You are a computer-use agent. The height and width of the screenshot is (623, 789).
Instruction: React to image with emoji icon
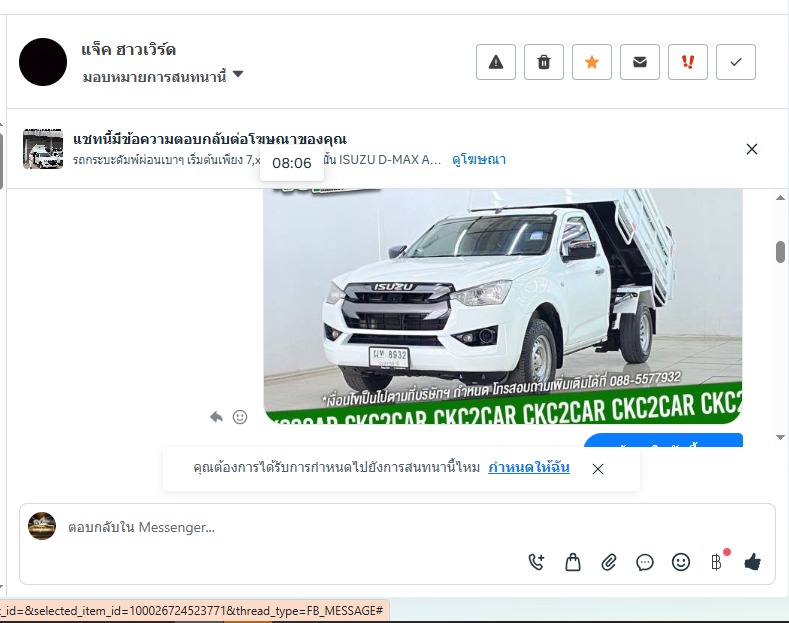coord(240,417)
